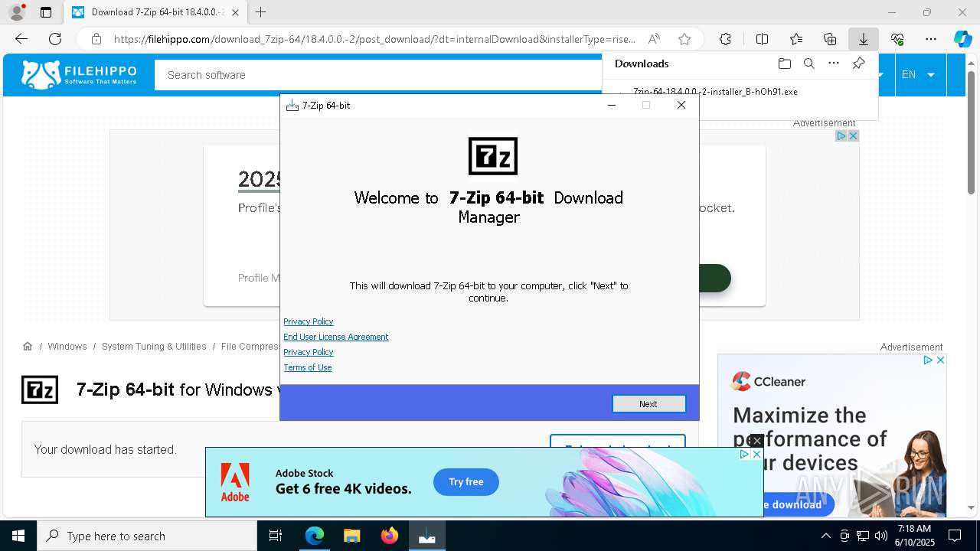This screenshot has width=980, height=551.
Task: Open AdChoices info on the CCleaner ad
Action: (x=928, y=360)
